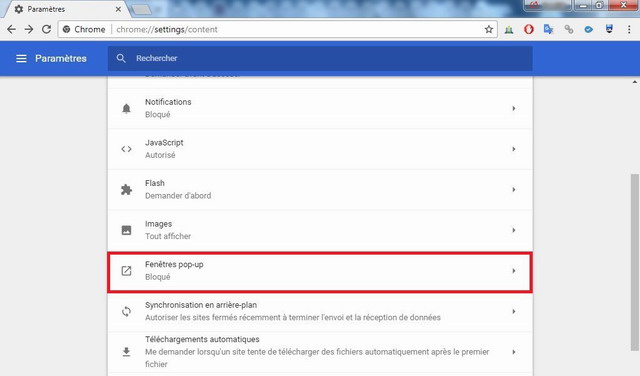
Task: Click the Notifications bell icon
Action: (x=127, y=108)
